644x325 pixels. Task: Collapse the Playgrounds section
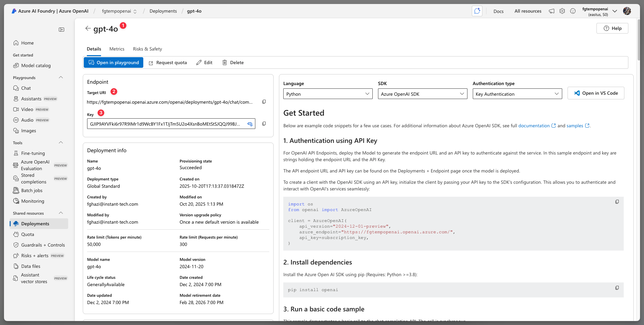(x=61, y=77)
